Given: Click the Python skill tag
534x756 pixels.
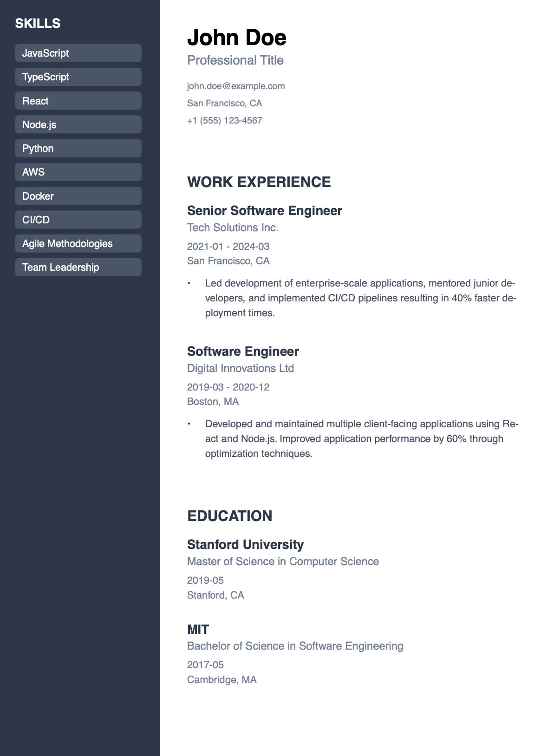Looking at the screenshot, I should [x=78, y=148].
